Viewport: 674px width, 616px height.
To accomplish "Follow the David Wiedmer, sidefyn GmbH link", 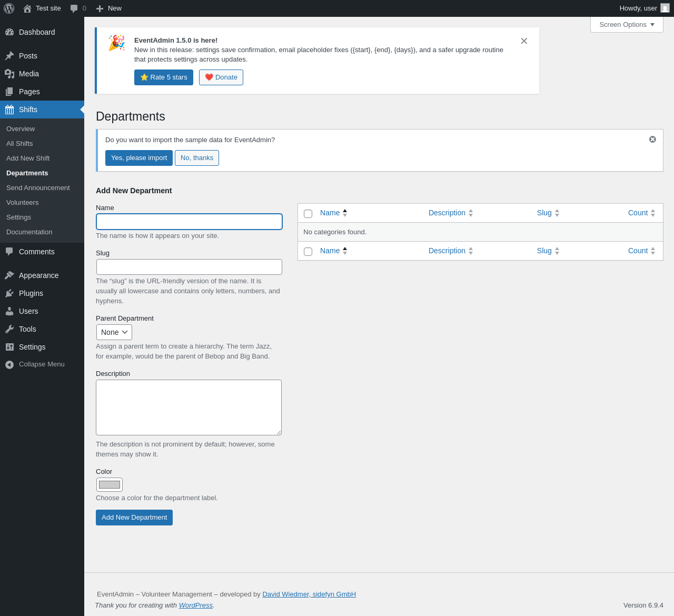I will [x=309, y=594].
